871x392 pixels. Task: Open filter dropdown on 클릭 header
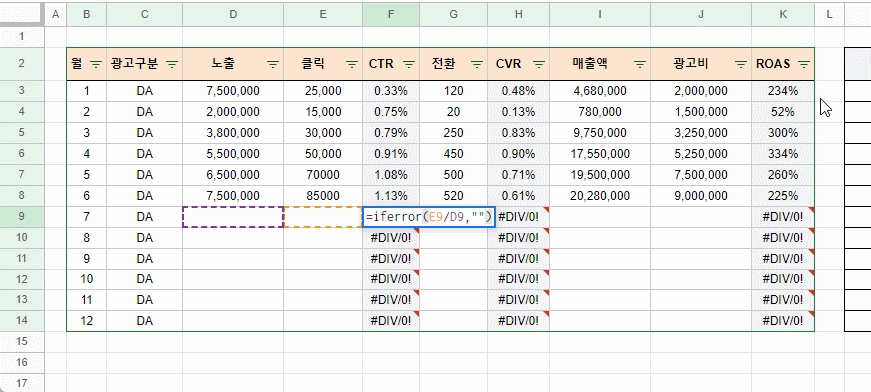[352, 64]
